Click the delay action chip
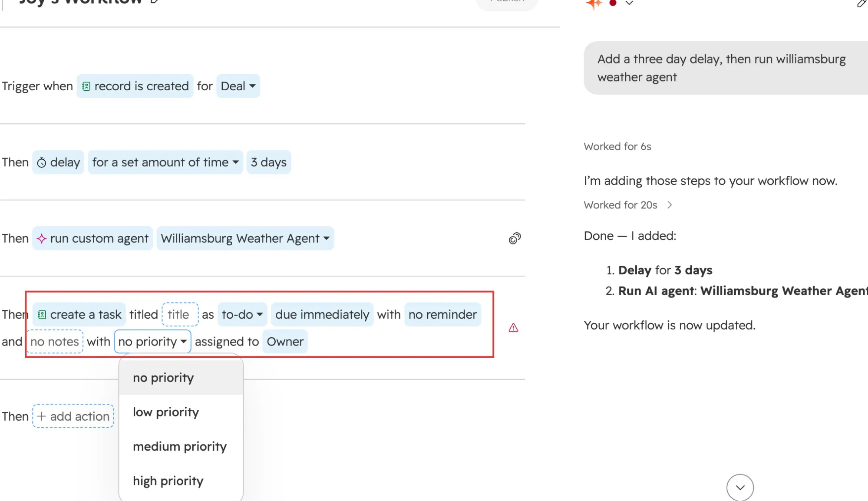The image size is (868, 501). (x=58, y=162)
